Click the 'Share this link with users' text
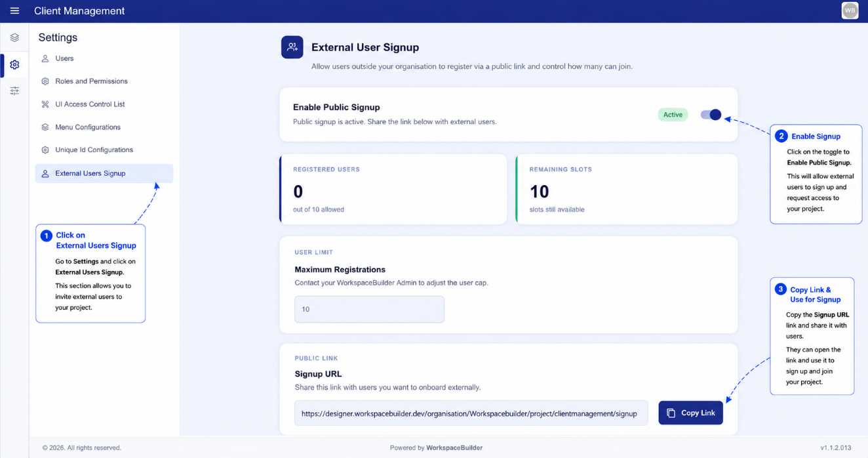 pyautogui.click(x=387, y=387)
